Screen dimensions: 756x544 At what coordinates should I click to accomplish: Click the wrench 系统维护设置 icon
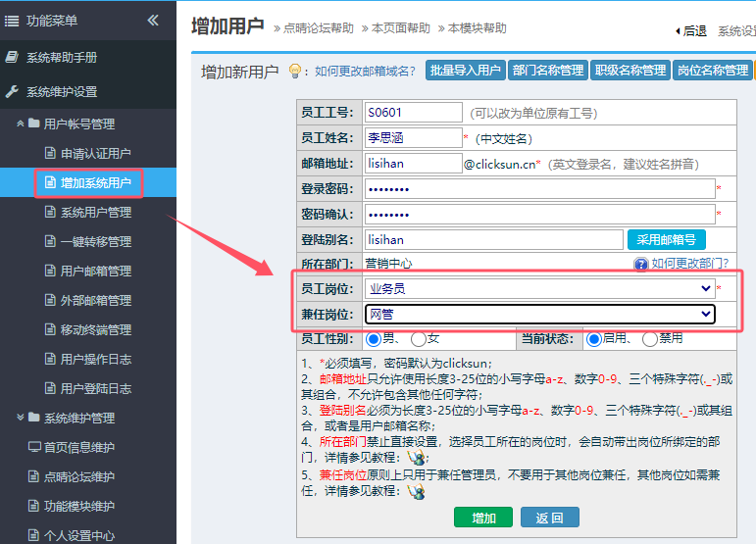coord(12,92)
